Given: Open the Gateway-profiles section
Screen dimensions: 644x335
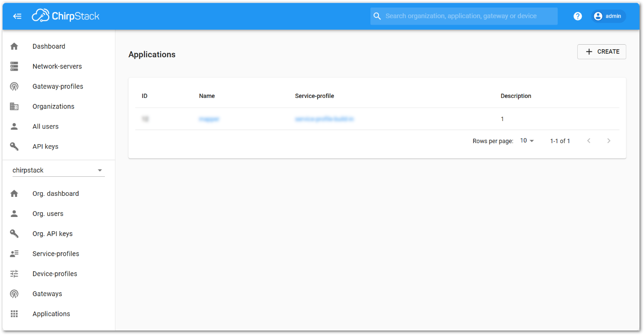Looking at the screenshot, I should coord(58,86).
